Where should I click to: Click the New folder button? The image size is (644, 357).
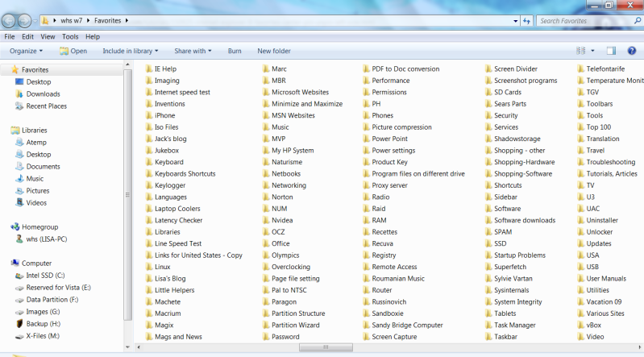pos(274,51)
